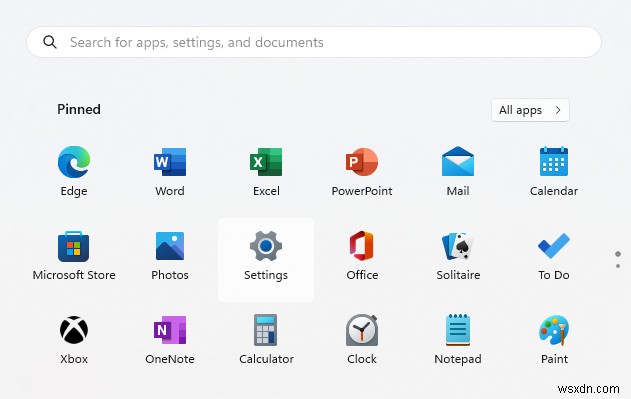This screenshot has height=399, width=631.
Task: Open the Settings gear icon
Action: tap(266, 246)
